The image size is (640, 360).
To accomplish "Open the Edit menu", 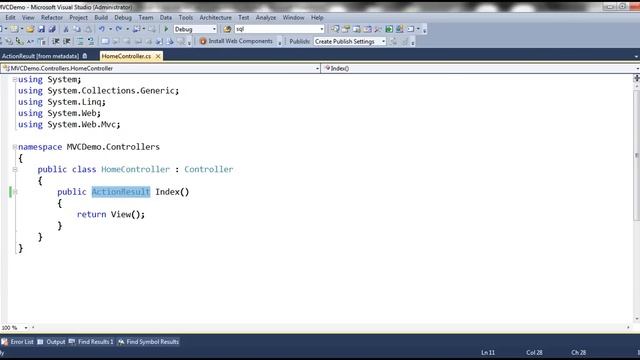I will 10,18.
